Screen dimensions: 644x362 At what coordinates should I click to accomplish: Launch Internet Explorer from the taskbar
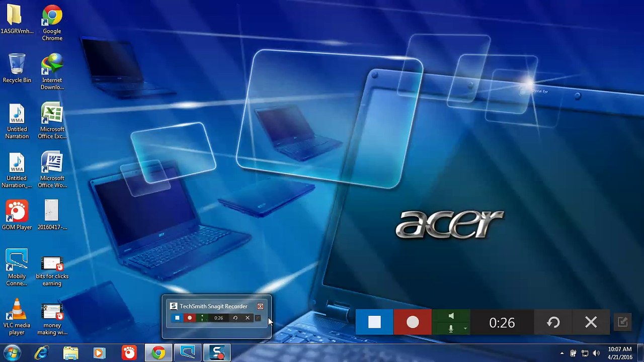click(42, 353)
